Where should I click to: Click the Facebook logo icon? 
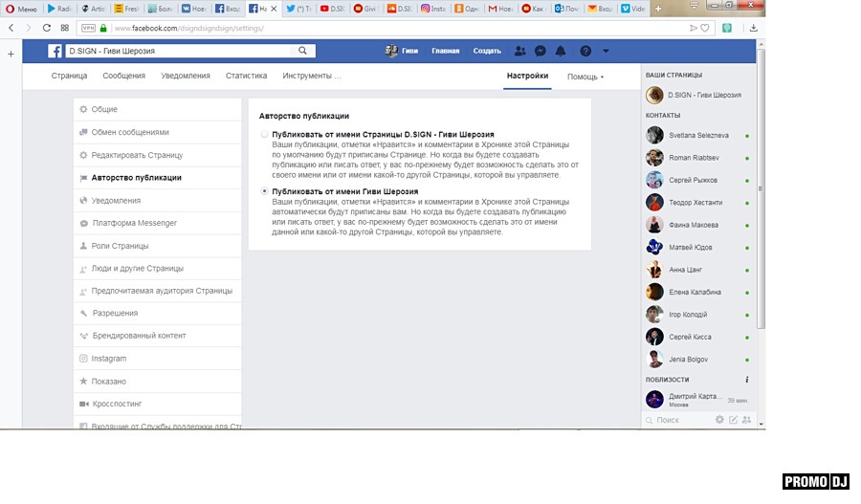55,51
